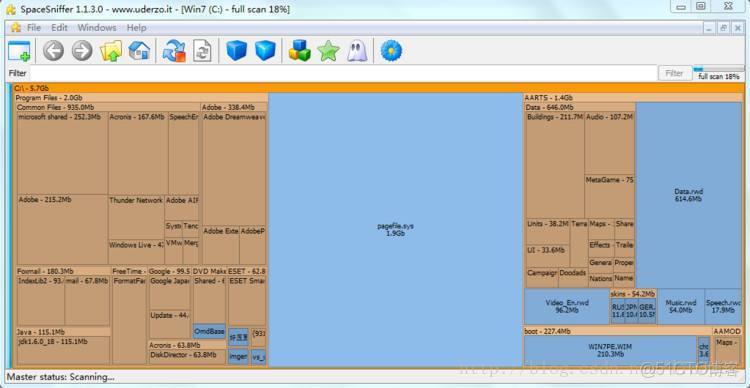Click the folder up-level icon
750x388 pixels.
111,51
